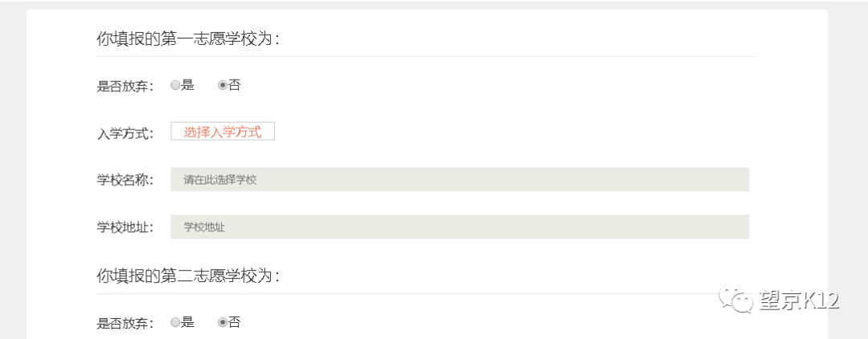The height and width of the screenshot is (339, 868).
Task: Click the 你填报的第二志愿学校为 heading
Action: coord(187,276)
